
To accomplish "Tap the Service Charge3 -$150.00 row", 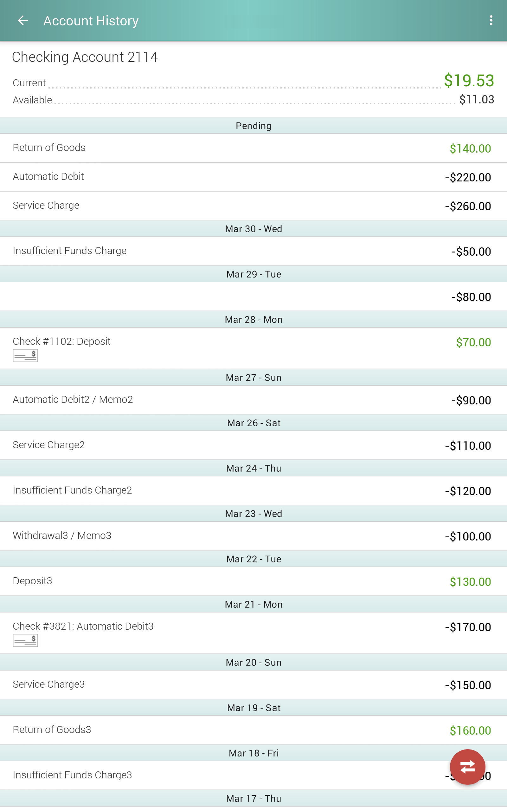I will [253, 684].
